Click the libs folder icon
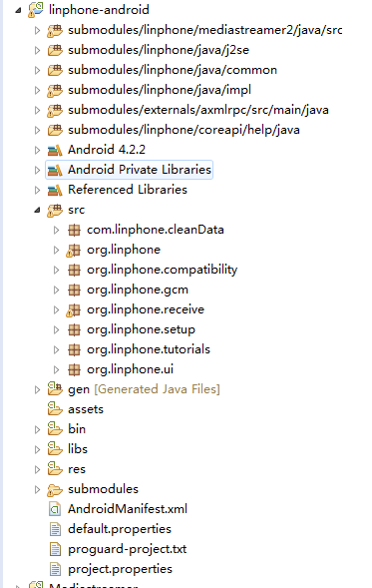Screen dimensions: 372x588 pos(55,449)
